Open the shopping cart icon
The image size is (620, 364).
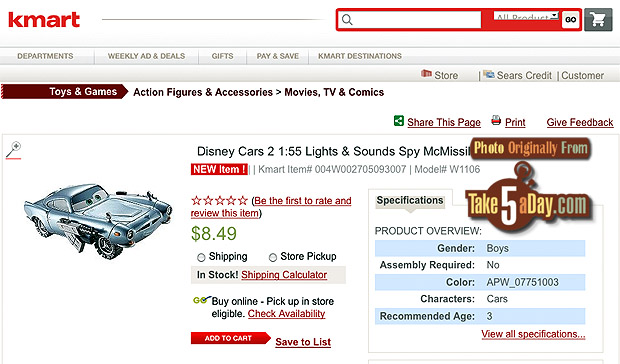(x=598, y=19)
